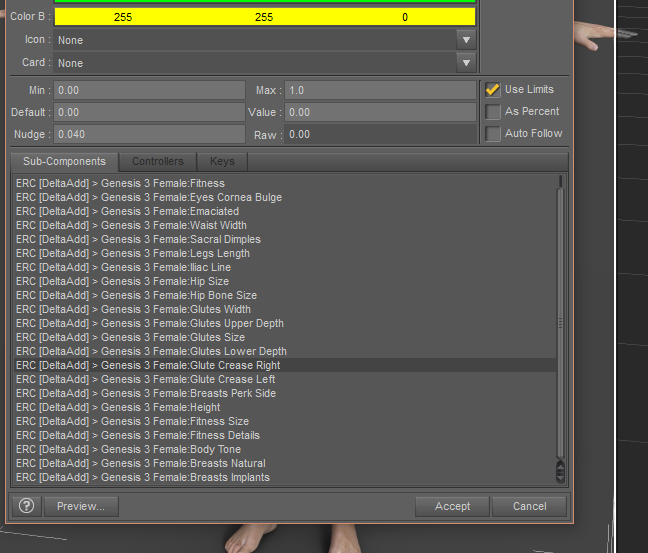Screen dimensions: 648x553
Task: Select row 'Genesis 3 Female:Breasts Implants'
Action: pyautogui.click(x=285, y=478)
